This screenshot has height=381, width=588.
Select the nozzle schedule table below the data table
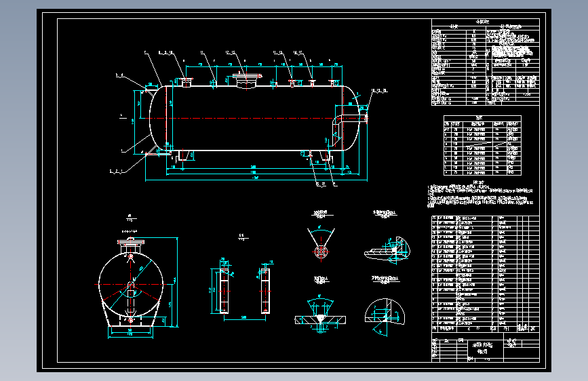pyautogui.click(x=482, y=146)
